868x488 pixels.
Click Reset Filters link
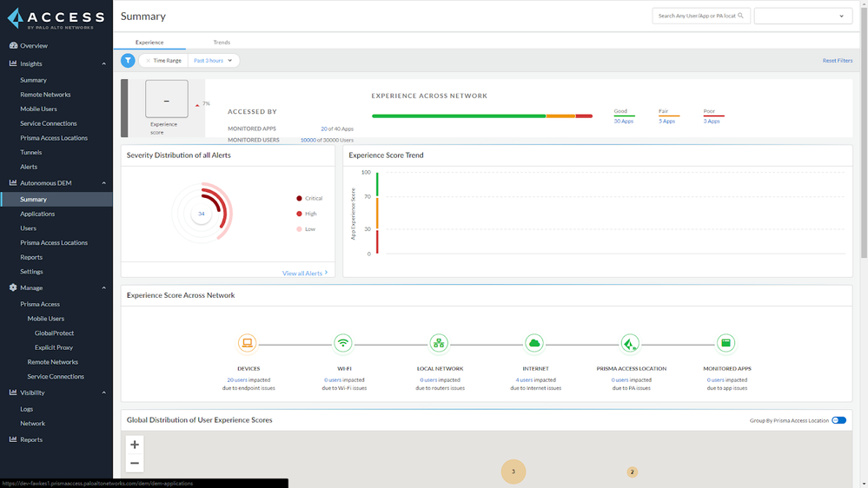837,61
